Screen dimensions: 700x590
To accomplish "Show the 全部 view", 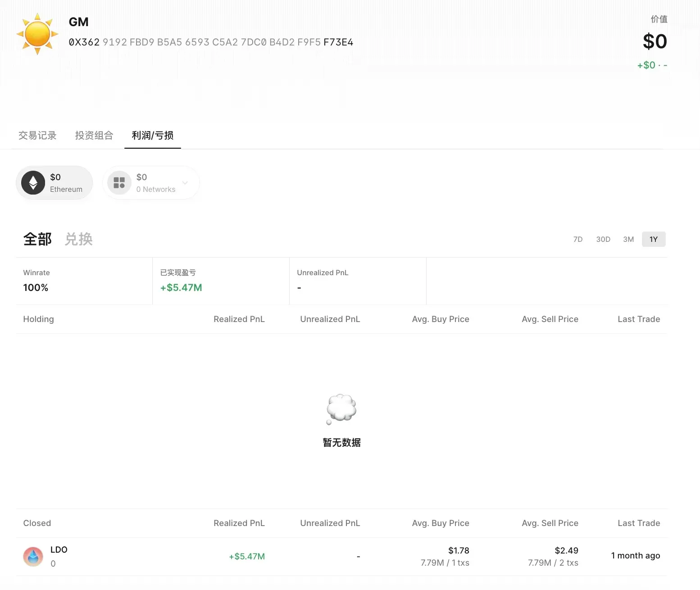I will (x=37, y=239).
